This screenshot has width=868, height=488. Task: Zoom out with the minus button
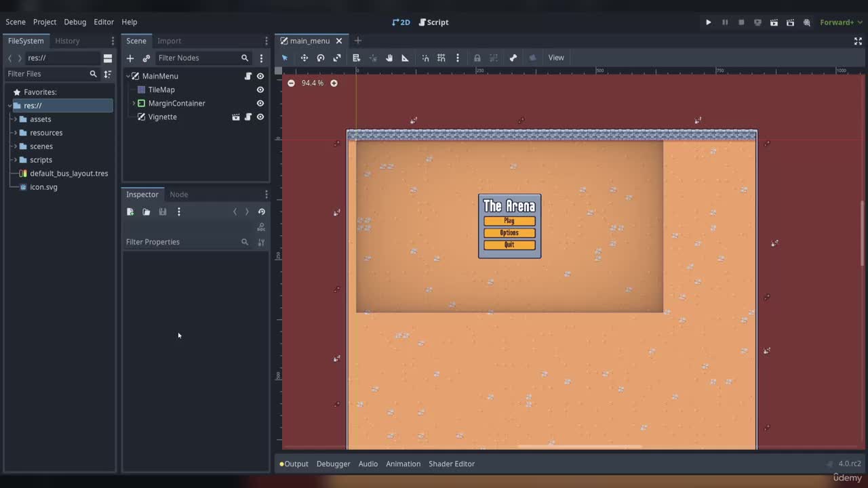(x=291, y=83)
